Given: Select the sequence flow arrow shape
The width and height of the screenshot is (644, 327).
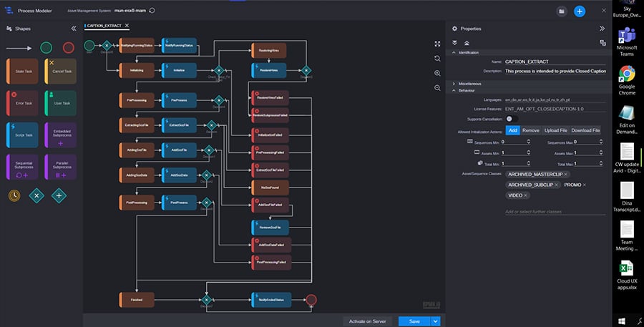Looking at the screenshot, I should coord(19,48).
